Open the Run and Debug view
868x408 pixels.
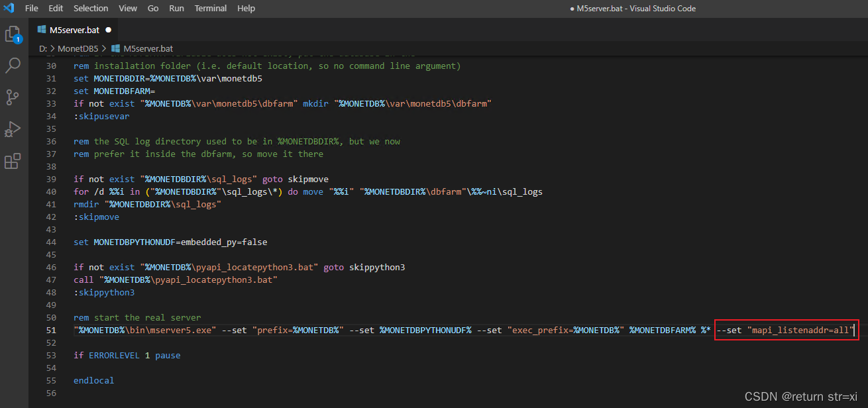click(13, 128)
